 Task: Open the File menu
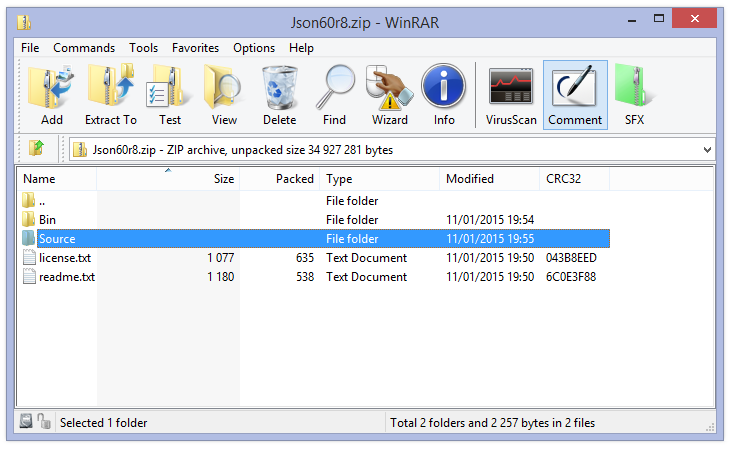[30, 48]
